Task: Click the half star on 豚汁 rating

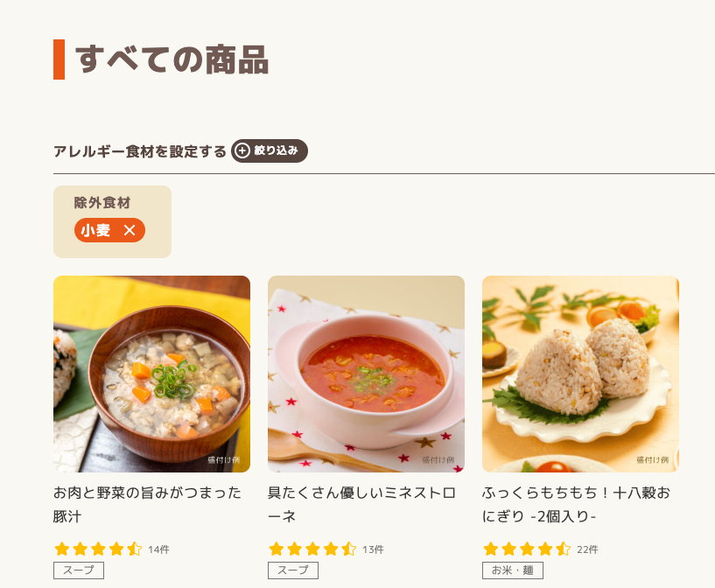Action: point(134,549)
